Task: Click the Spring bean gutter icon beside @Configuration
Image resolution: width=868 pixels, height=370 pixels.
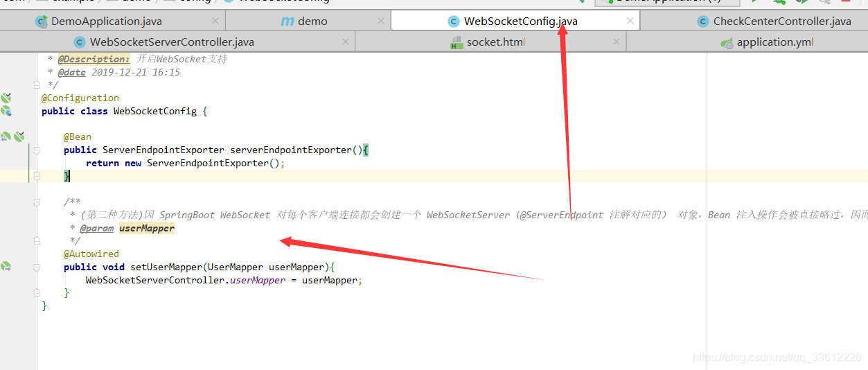Action: (x=6, y=98)
